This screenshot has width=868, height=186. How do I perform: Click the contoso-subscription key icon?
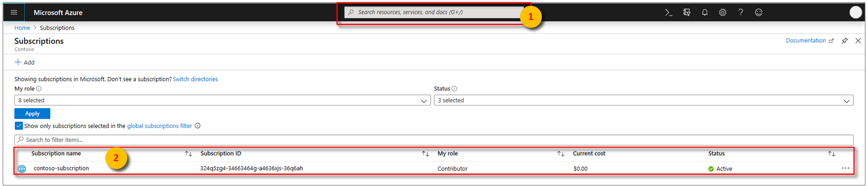22,169
